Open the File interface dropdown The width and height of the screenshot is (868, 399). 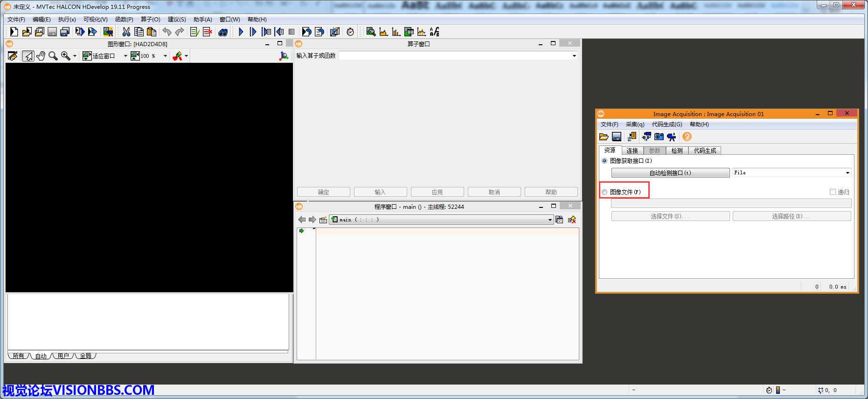click(x=847, y=173)
